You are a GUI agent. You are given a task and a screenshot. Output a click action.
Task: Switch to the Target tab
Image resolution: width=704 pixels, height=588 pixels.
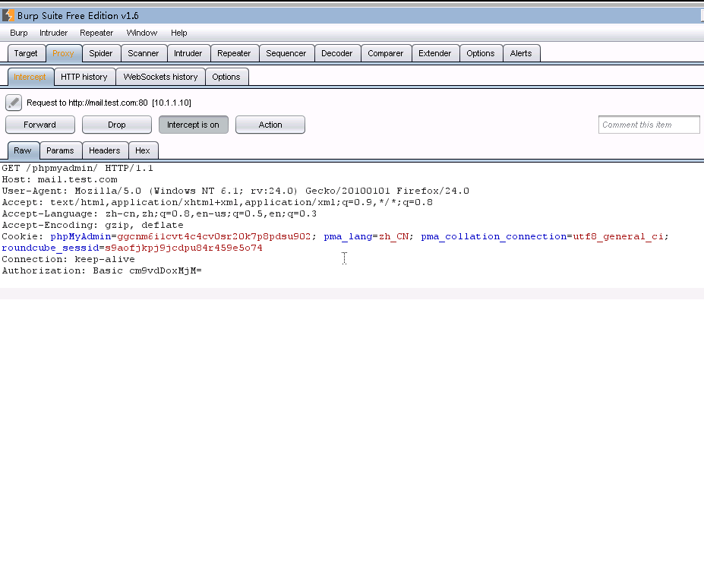click(26, 53)
